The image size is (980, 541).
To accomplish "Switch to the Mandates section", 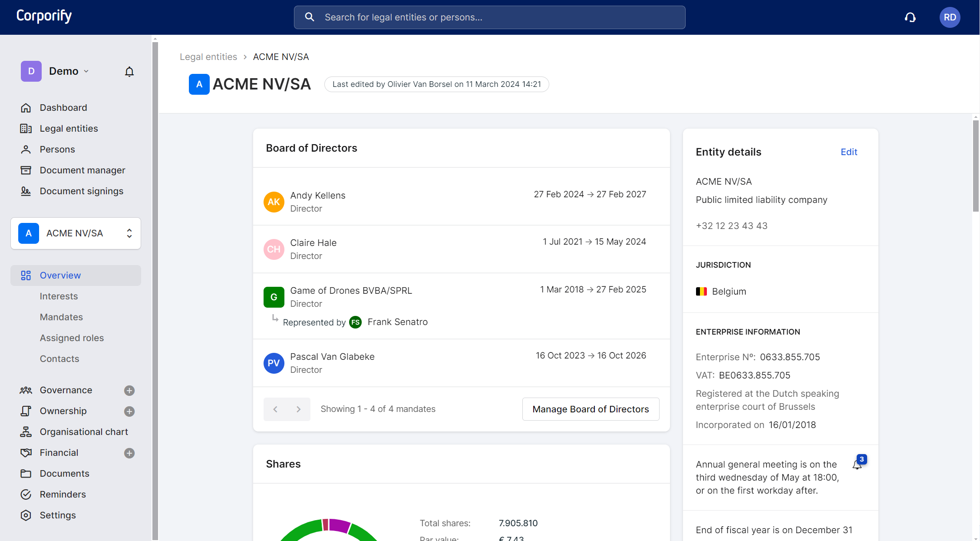I will (x=61, y=317).
